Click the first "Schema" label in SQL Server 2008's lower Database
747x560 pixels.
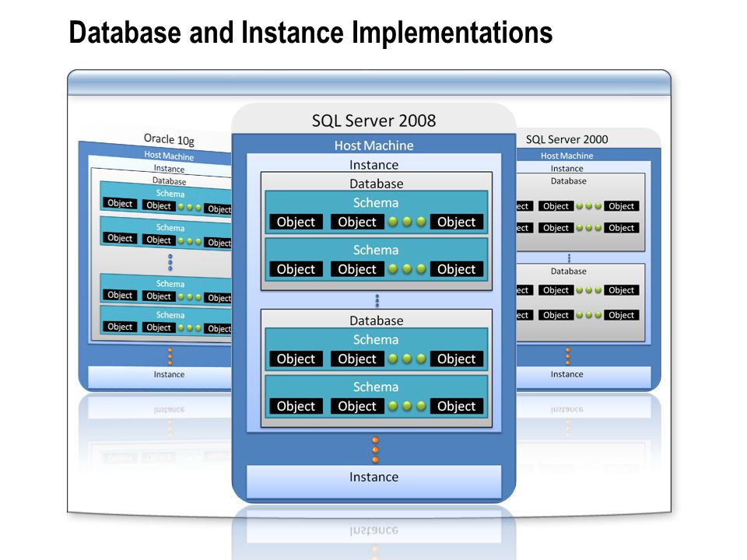376,340
